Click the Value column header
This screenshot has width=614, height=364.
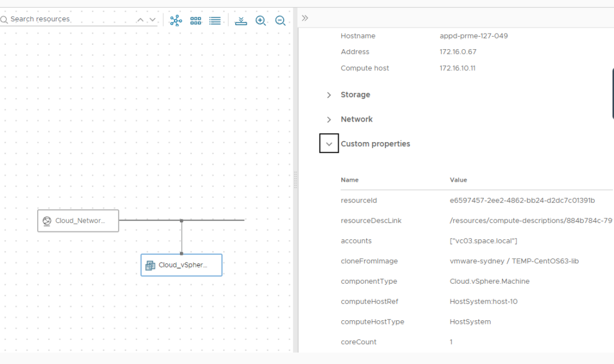(458, 180)
